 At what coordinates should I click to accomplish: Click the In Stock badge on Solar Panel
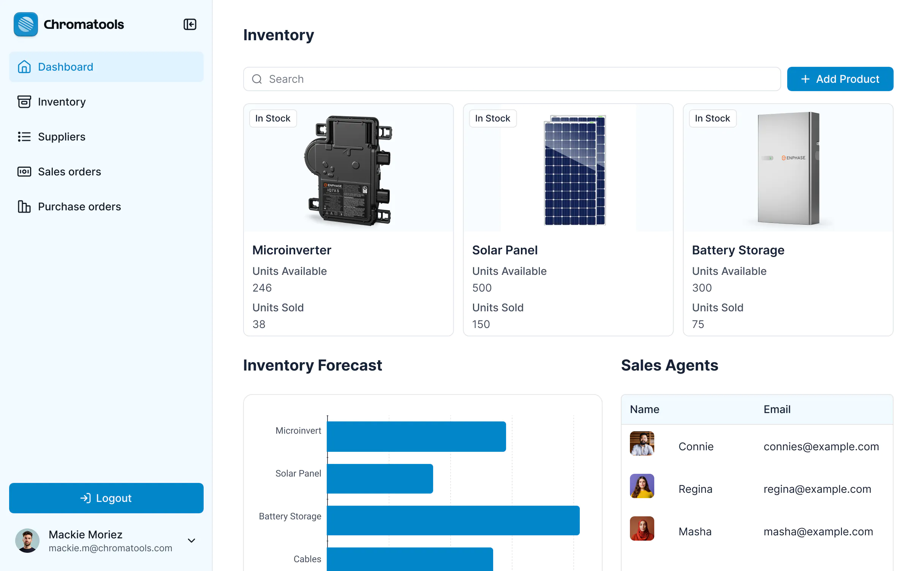[492, 118]
